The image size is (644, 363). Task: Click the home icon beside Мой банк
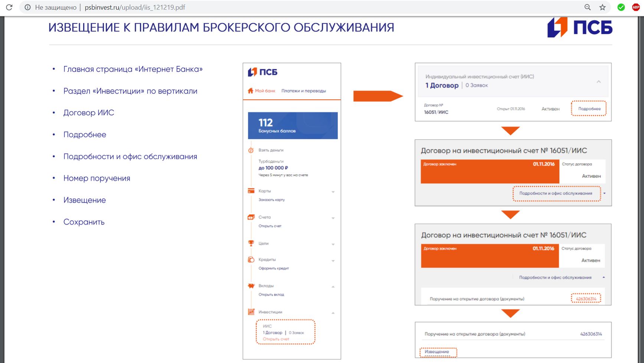point(251,91)
